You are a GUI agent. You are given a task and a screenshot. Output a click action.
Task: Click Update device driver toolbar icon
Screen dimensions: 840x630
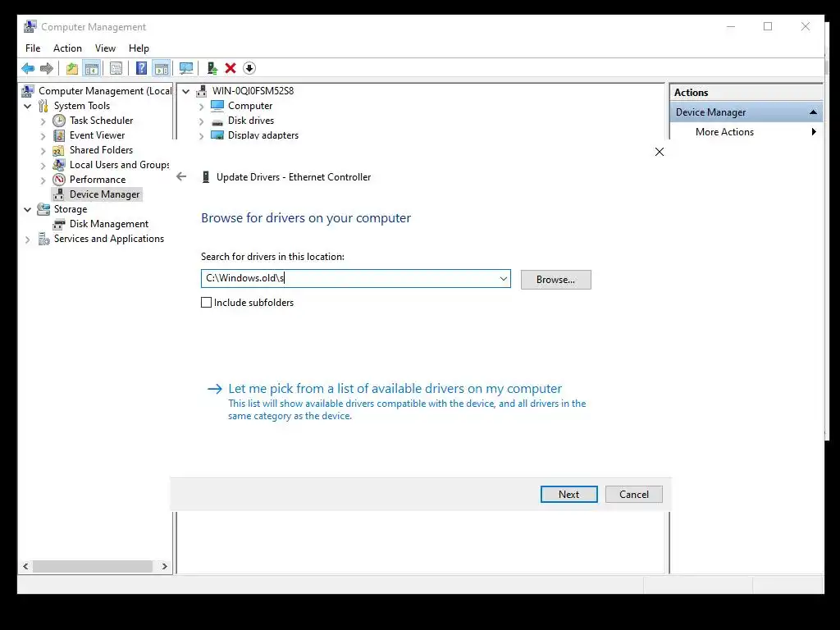pyautogui.click(x=212, y=68)
